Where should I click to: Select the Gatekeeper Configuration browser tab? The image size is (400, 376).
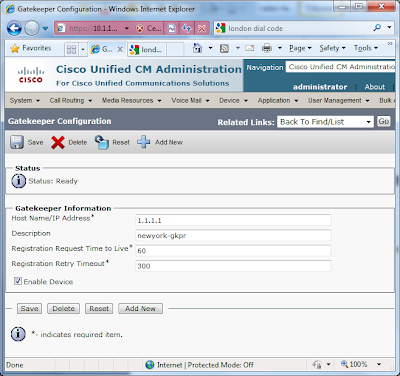(103, 50)
